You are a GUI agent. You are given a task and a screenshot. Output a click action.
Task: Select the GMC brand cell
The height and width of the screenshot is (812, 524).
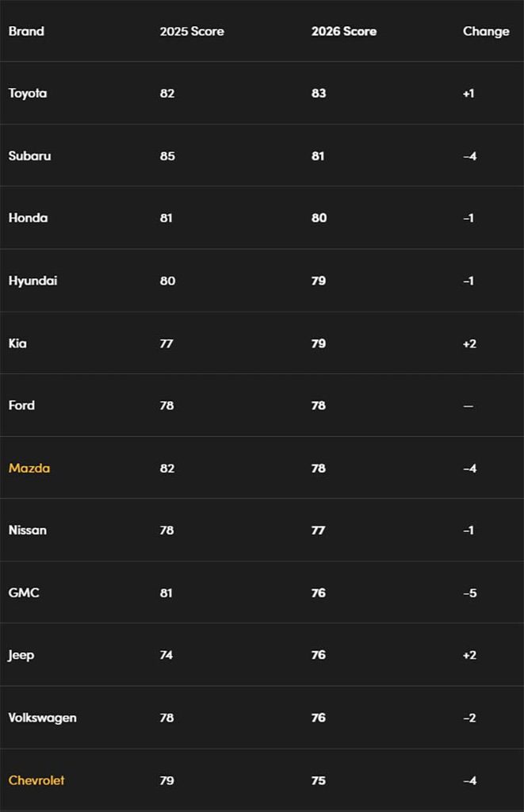(24, 593)
